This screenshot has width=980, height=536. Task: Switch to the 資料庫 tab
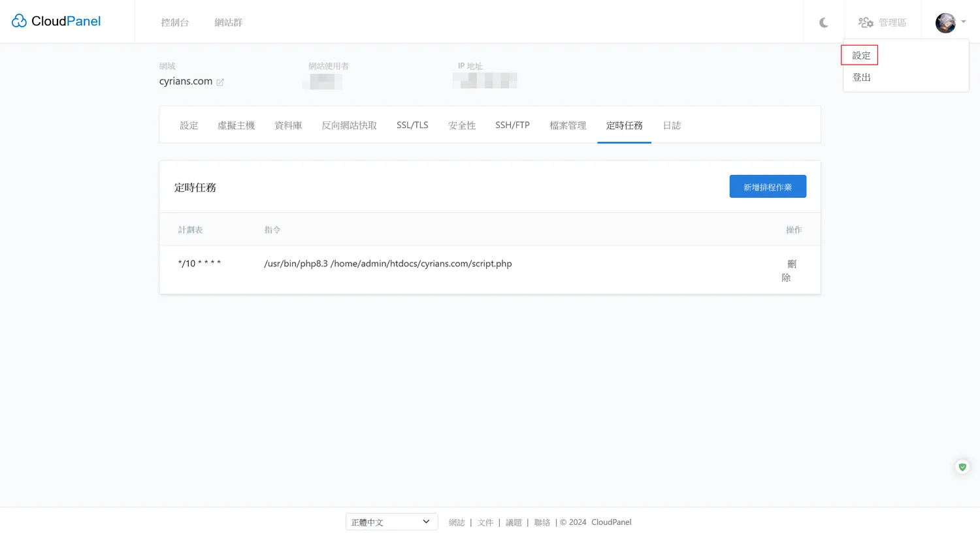288,125
